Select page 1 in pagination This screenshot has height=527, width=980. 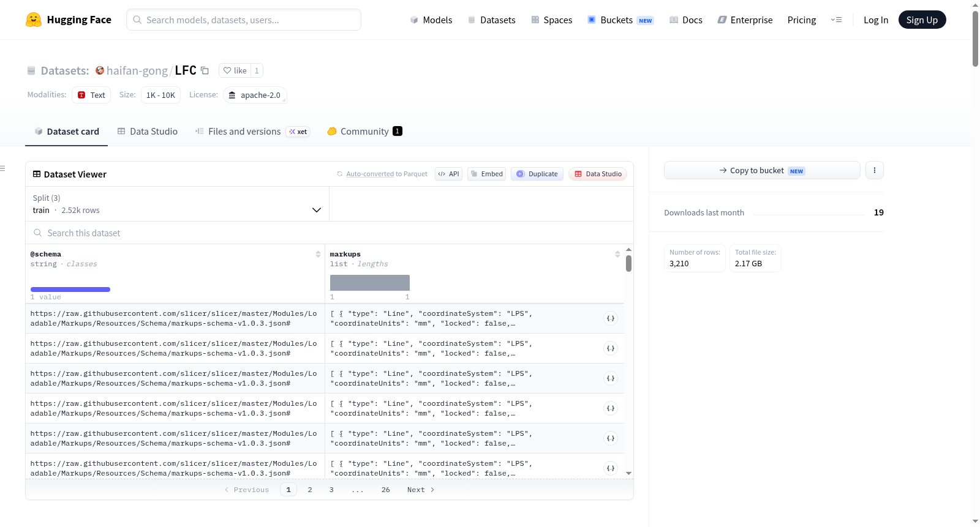click(x=288, y=490)
